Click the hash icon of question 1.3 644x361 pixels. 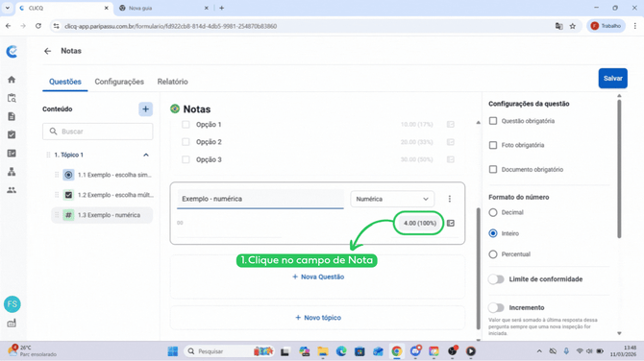pos(68,215)
